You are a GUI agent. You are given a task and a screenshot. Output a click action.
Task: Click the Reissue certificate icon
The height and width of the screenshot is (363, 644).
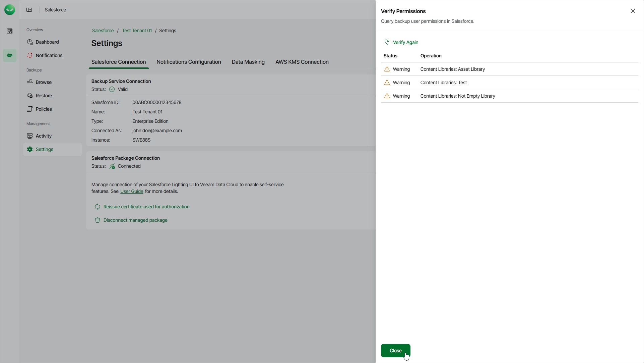pyautogui.click(x=98, y=207)
